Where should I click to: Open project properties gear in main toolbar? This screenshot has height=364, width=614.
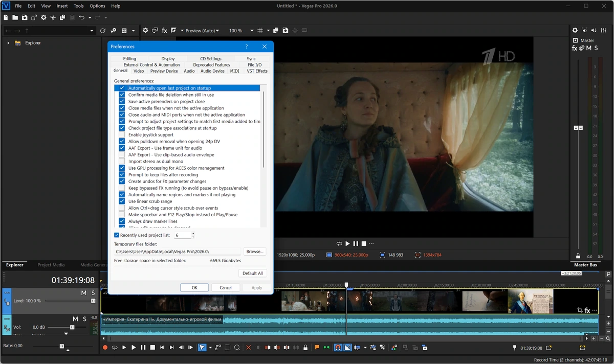click(x=43, y=17)
